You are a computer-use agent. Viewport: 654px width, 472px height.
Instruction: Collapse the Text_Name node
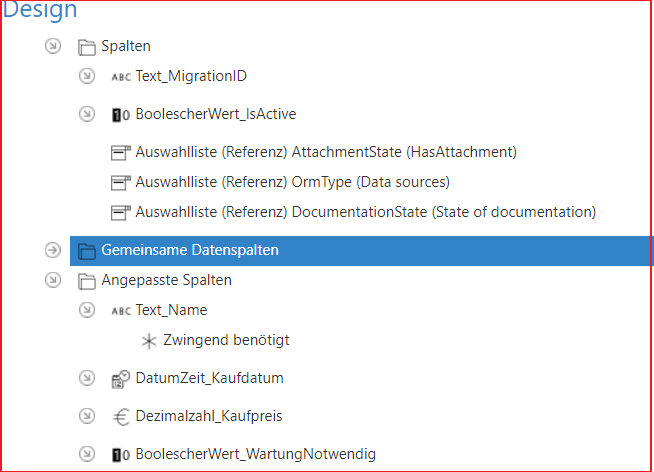click(87, 310)
